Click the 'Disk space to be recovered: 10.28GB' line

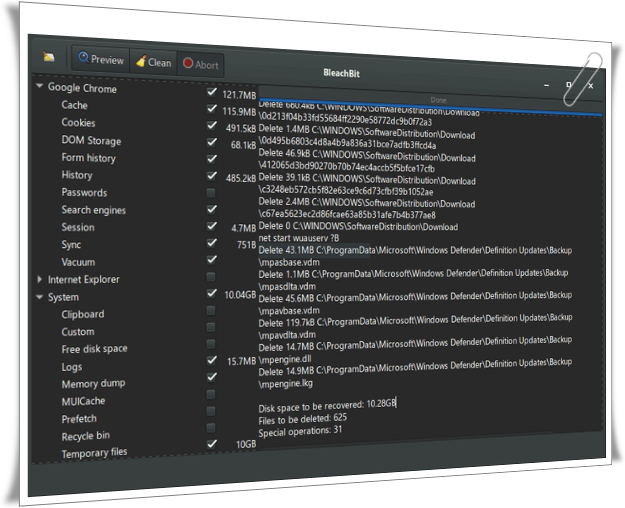327,406
